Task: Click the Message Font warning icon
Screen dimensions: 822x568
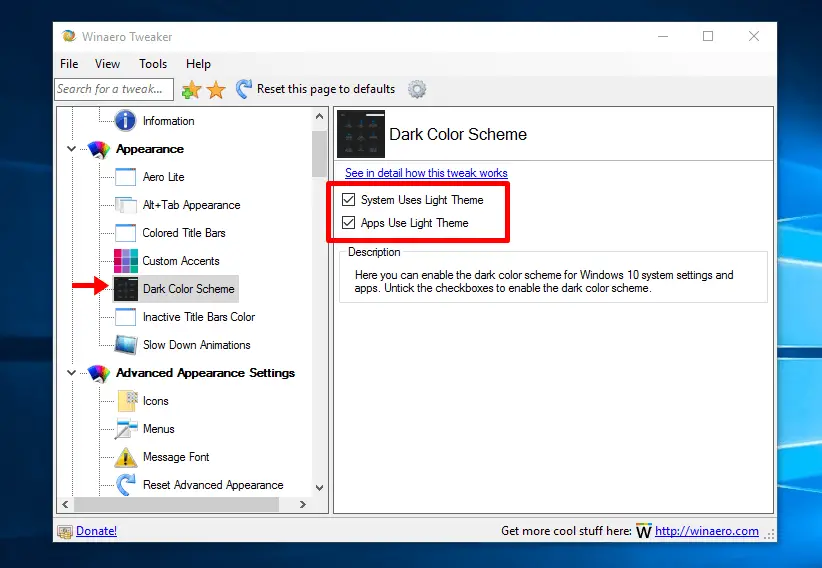Action: (x=126, y=457)
